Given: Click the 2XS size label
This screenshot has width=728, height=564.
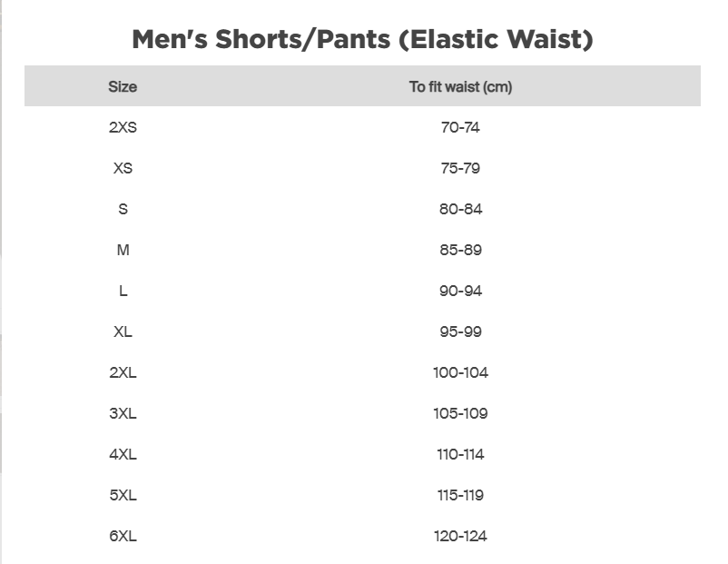Looking at the screenshot, I should point(123,128).
